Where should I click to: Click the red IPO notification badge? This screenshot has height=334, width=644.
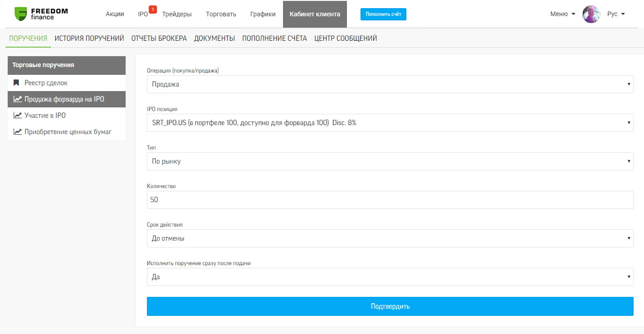(152, 10)
